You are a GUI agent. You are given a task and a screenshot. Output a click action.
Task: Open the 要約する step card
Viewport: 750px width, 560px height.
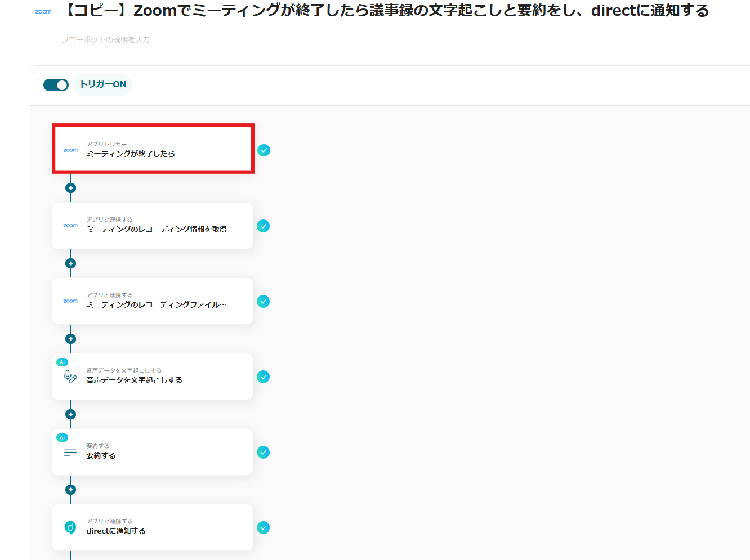(x=153, y=452)
